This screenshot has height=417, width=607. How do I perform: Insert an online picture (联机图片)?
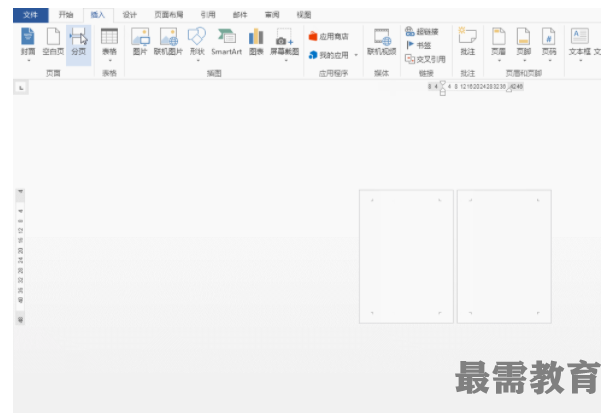[x=168, y=42]
